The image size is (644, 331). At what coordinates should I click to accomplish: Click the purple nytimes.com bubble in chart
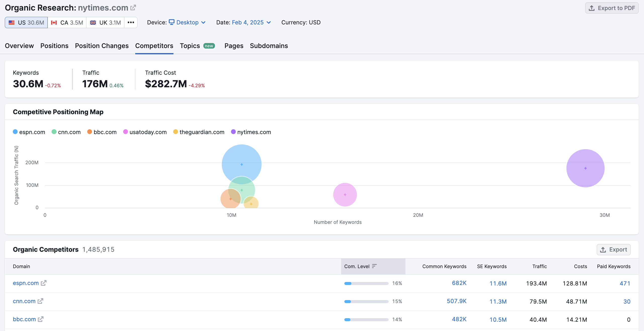click(585, 168)
